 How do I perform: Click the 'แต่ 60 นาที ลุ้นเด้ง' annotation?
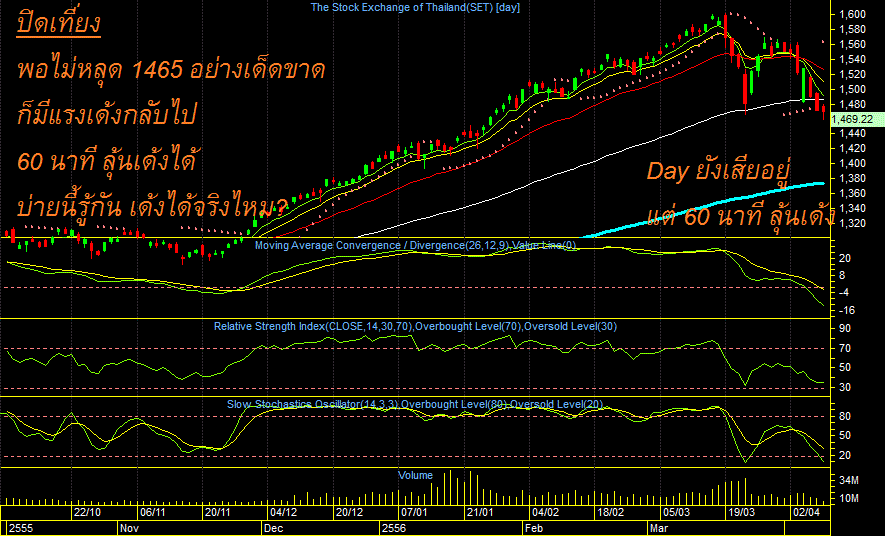pyautogui.click(x=741, y=217)
